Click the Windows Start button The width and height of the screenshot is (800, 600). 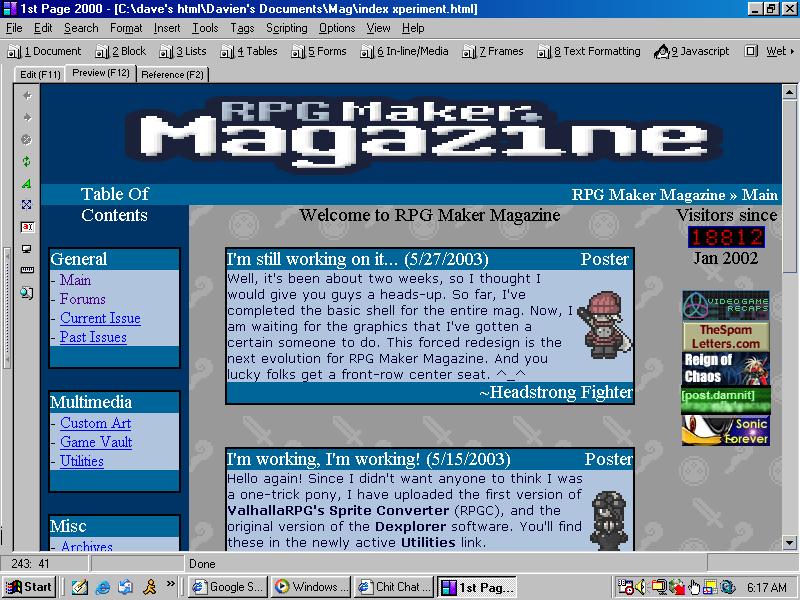coord(29,587)
